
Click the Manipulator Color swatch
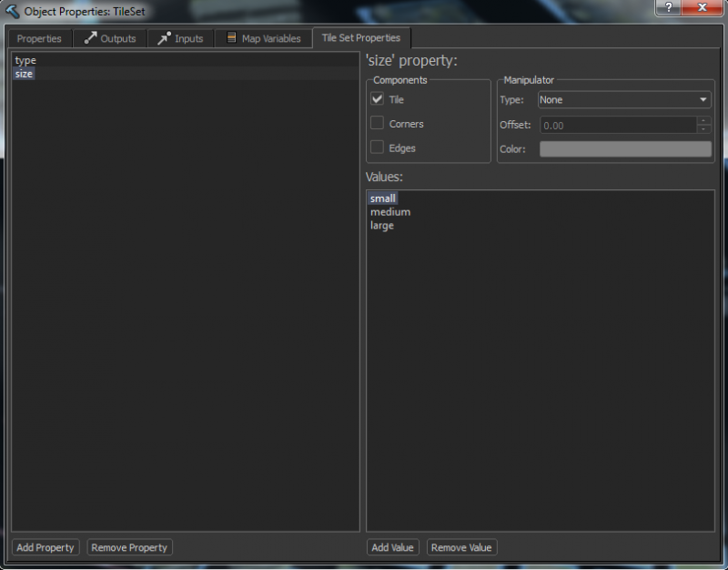(x=625, y=148)
